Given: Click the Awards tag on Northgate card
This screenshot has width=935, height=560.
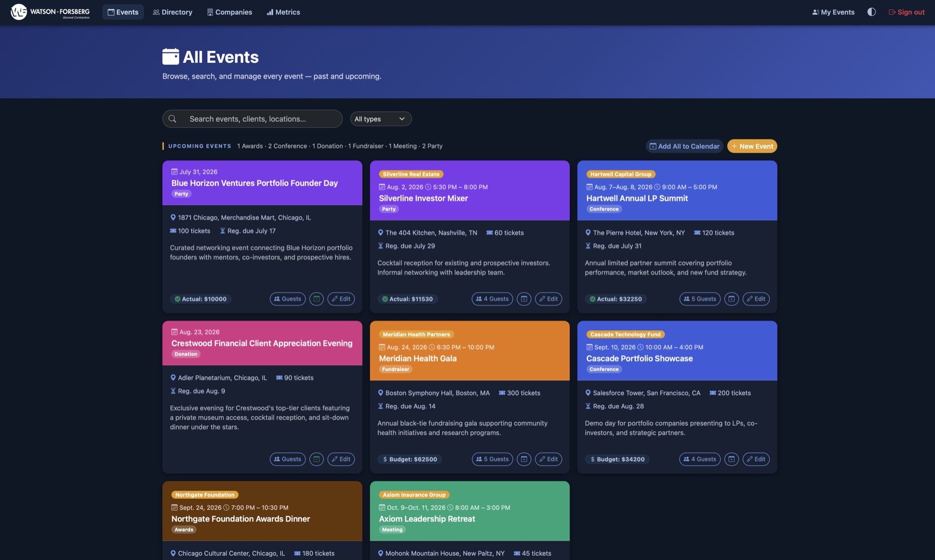Looking at the screenshot, I should click(183, 530).
